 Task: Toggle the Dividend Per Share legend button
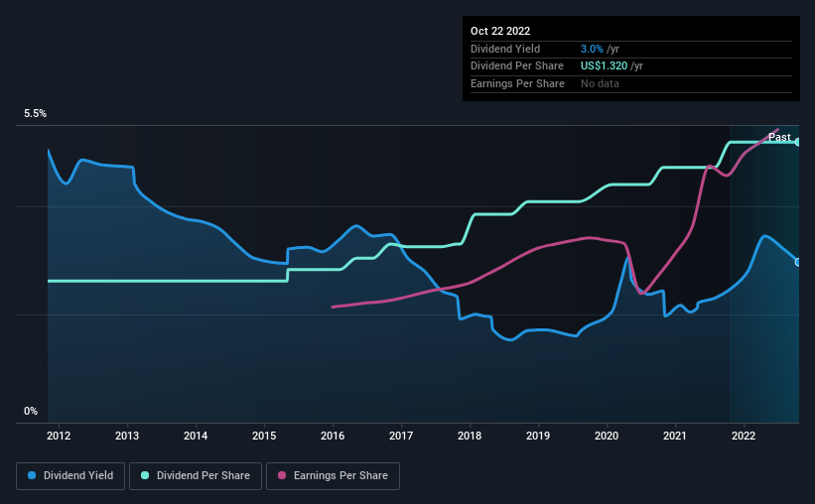pos(196,476)
